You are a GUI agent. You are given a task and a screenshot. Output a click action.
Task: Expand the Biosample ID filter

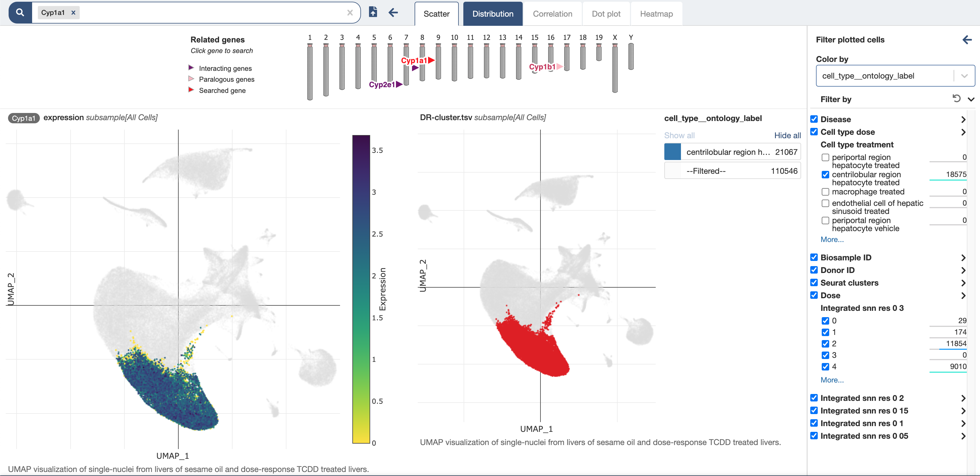coord(963,257)
